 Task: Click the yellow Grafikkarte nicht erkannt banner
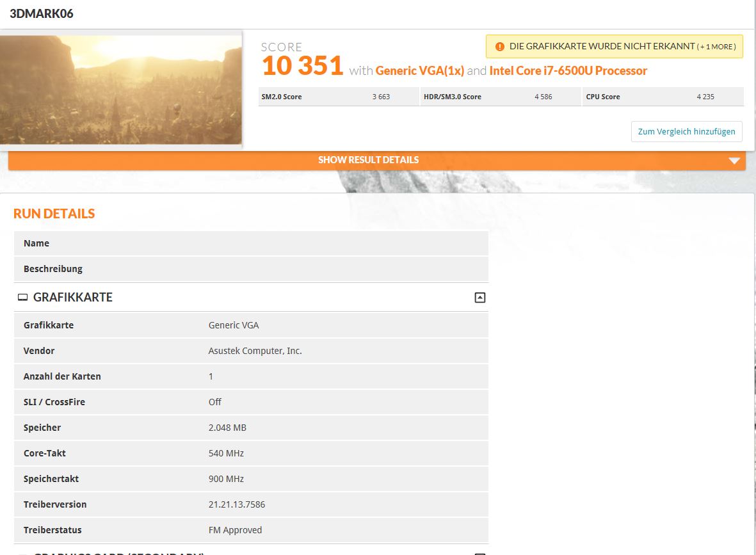[615, 46]
